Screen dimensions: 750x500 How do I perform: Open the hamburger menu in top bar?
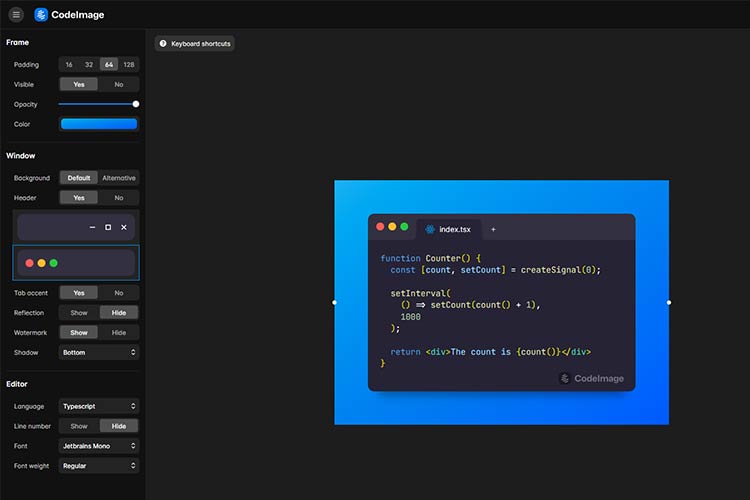point(16,15)
